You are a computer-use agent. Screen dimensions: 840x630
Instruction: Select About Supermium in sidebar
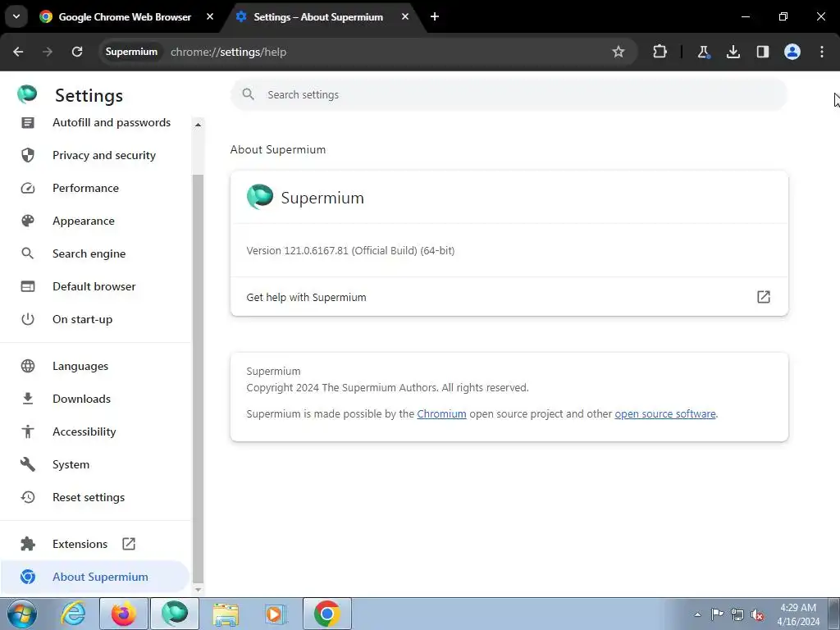(x=95, y=577)
